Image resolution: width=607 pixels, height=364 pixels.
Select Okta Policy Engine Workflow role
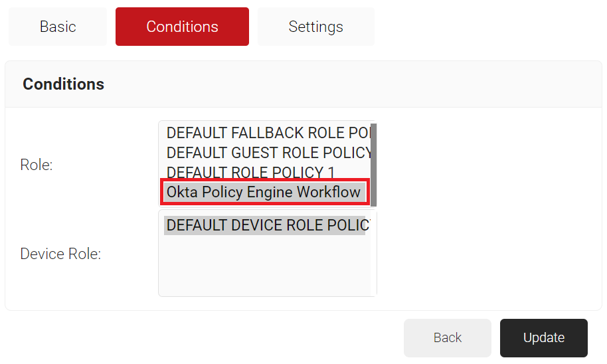pyautogui.click(x=264, y=193)
